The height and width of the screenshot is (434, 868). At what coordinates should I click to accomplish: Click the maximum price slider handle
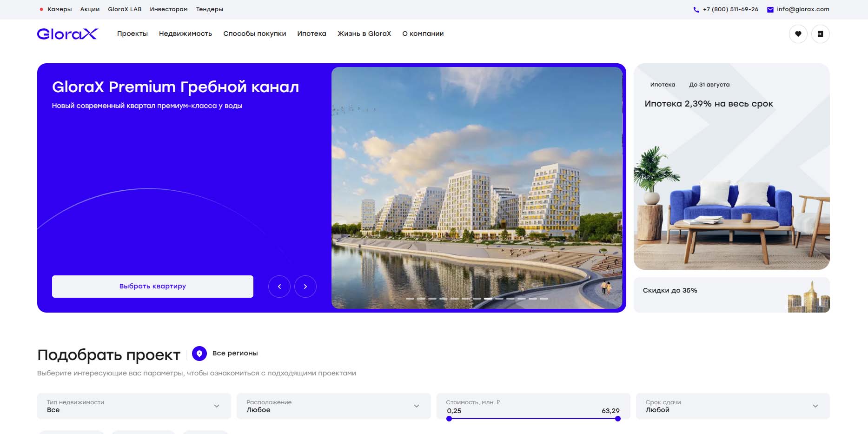pos(617,419)
